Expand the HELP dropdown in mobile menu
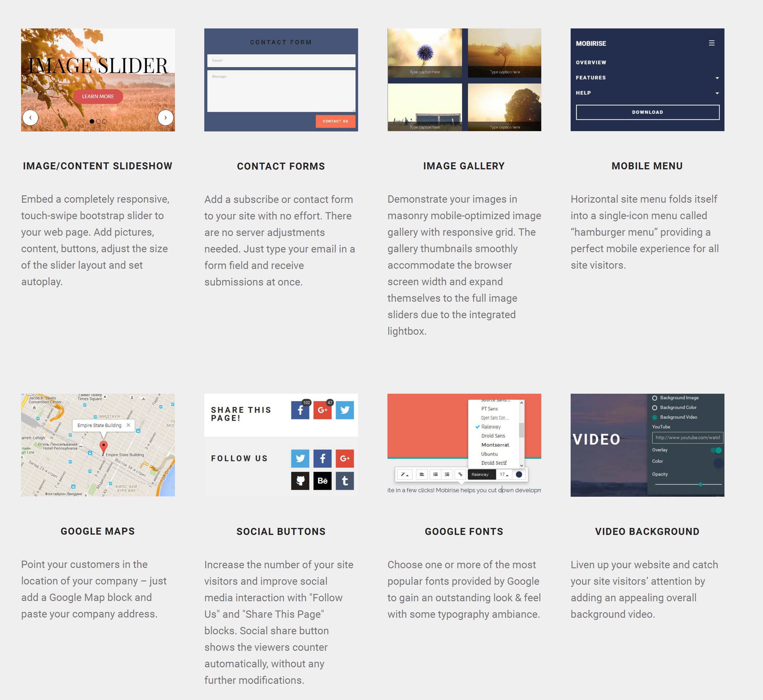 717,93
